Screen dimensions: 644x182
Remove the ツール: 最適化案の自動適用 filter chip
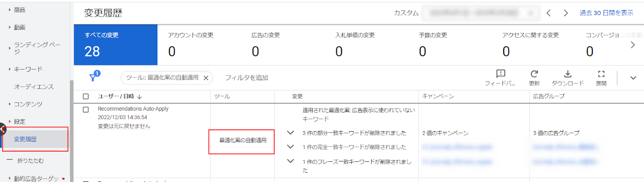coord(206,78)
